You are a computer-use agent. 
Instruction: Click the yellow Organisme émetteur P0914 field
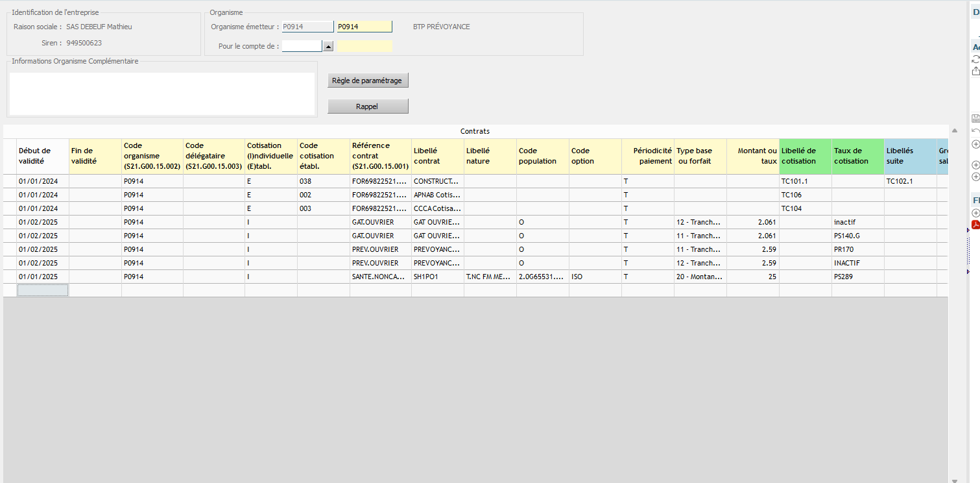click(x=364, y=27)
